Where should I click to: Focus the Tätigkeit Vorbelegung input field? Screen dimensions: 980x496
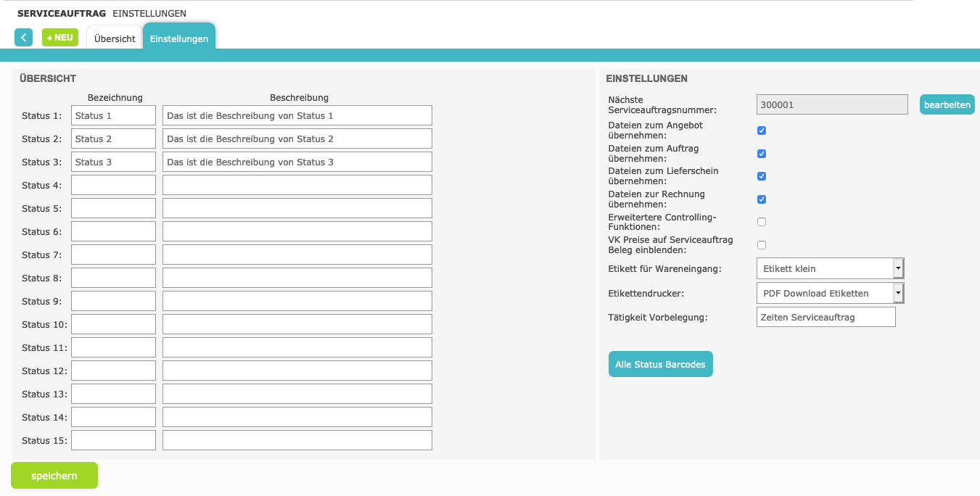[x=825, y=317]
